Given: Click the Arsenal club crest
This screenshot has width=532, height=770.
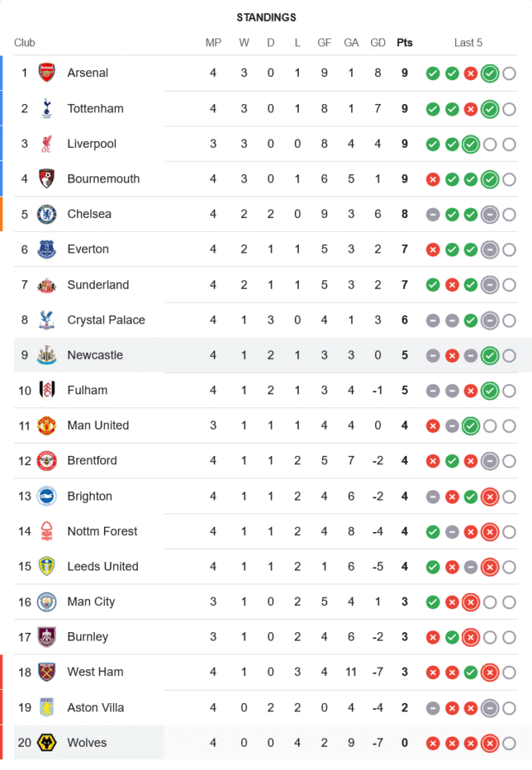Looking at the screenshot, I should pos(47,73).
